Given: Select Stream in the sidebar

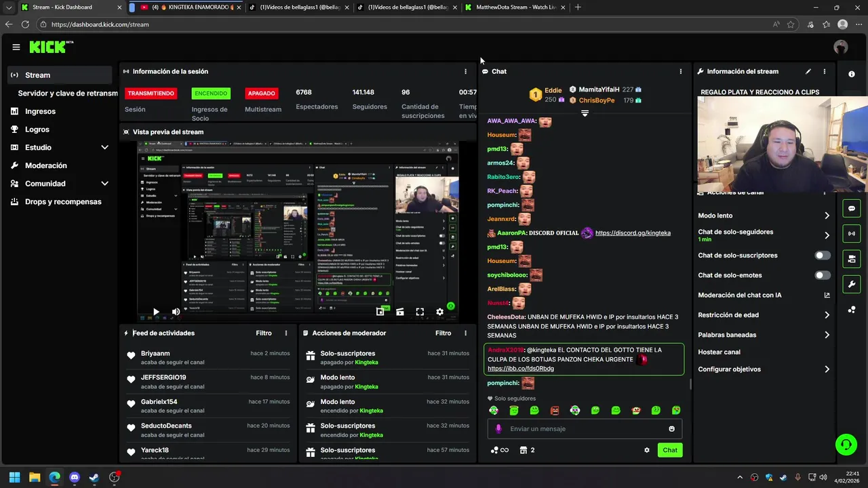Looking at the screenshot, I should click(60, 75).
